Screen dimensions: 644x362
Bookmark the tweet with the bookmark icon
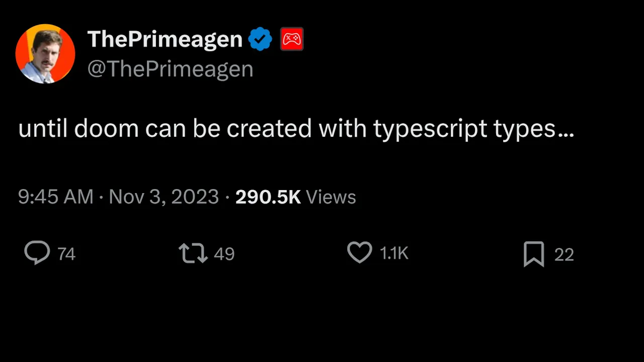(534, 254)
